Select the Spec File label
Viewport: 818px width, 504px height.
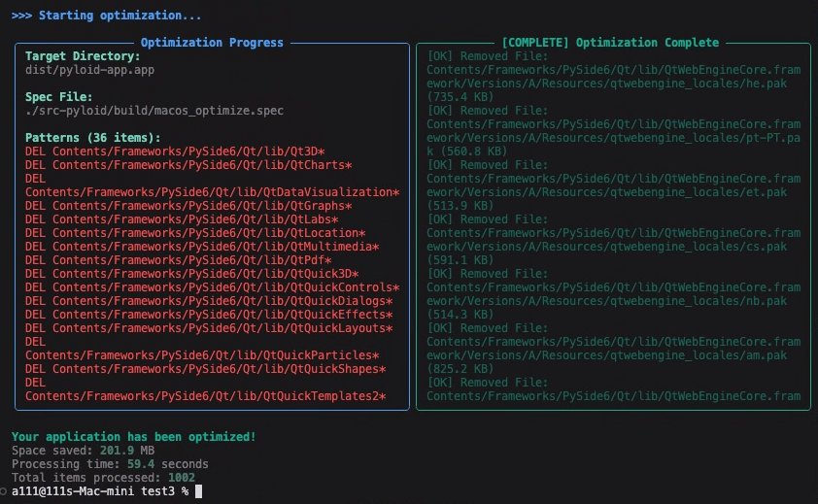[58, 97]
